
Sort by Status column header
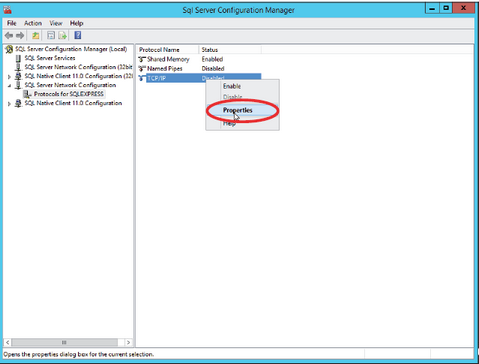pos(230,50)
